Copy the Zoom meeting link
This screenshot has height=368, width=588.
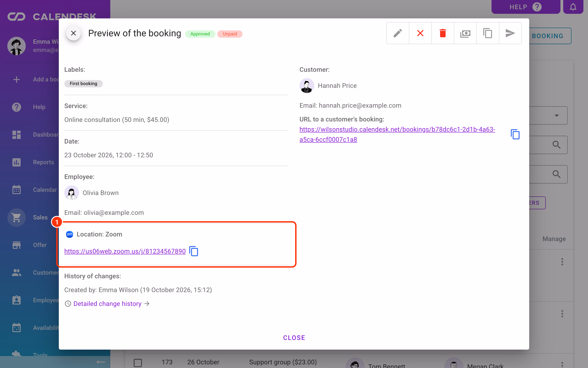pos(194,251)
